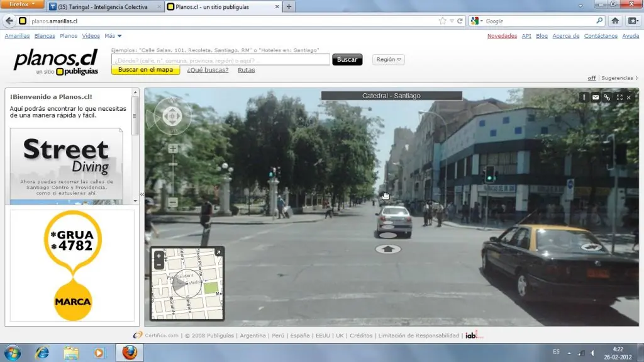Zoom out street view with minus button

[x=173, y=202]
